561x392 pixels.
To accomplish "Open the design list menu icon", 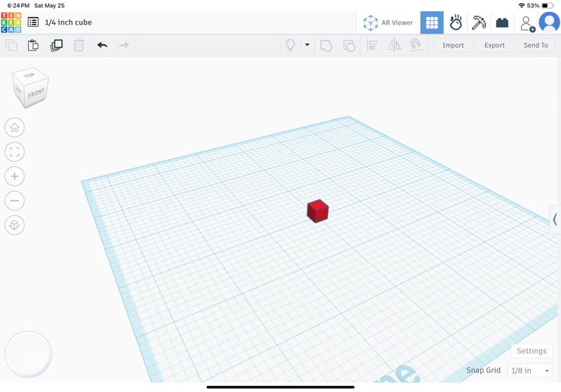I will [x=33, y=22].
